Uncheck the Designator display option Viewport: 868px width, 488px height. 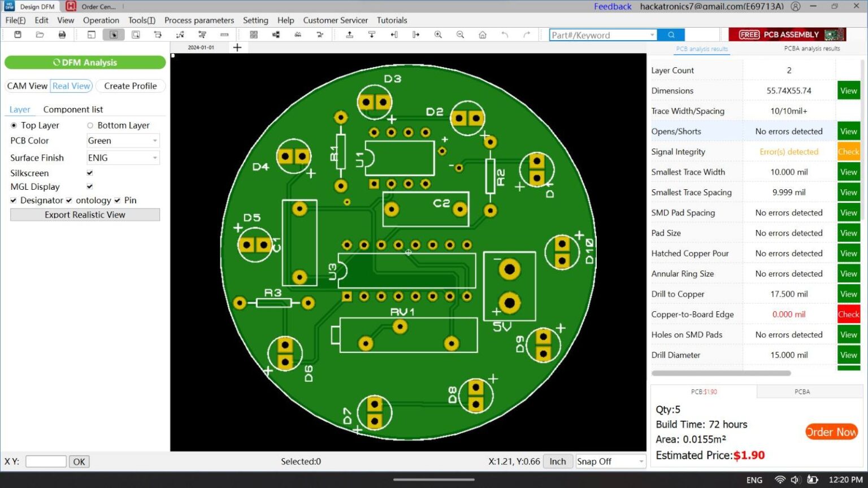[x=13, y=200]
